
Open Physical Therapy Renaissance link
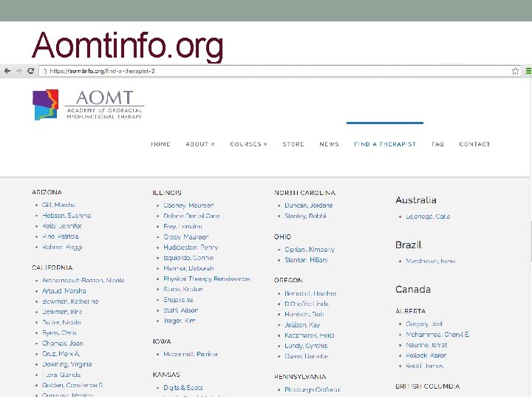(x=207, y=279)
